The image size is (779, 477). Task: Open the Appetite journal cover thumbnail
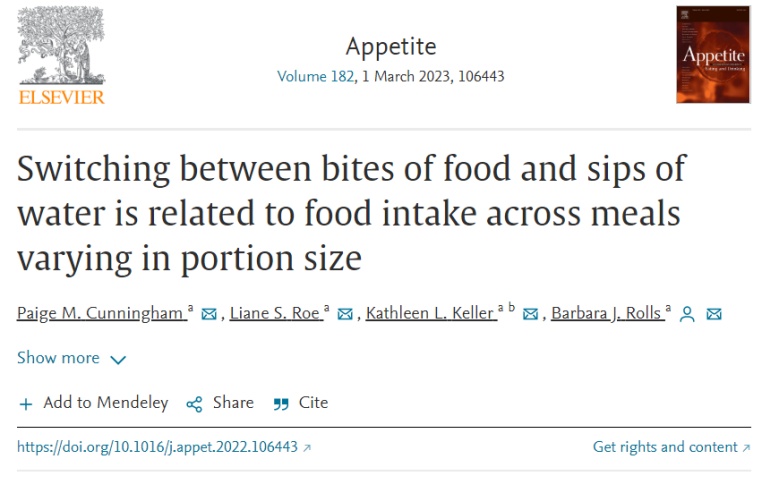713,55
